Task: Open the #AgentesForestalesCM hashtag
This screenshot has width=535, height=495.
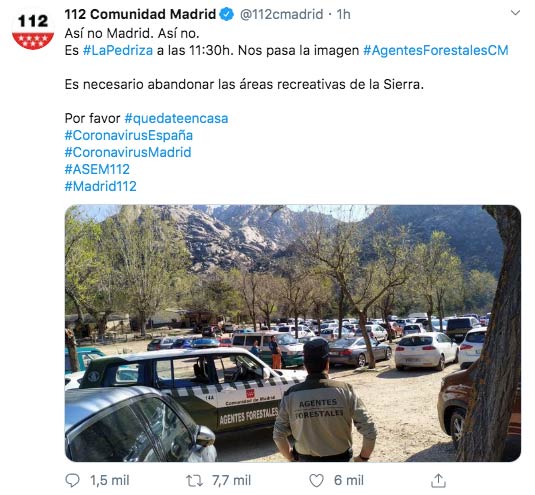Action: pos(435,50)
